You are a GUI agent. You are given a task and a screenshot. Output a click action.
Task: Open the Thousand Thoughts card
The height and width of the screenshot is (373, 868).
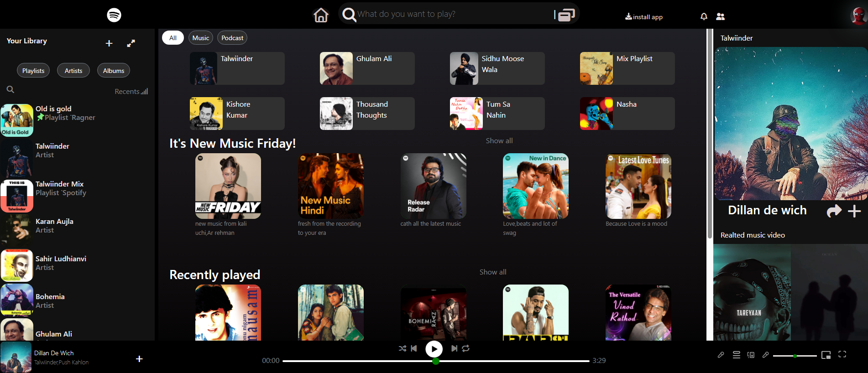click(367, 114)
